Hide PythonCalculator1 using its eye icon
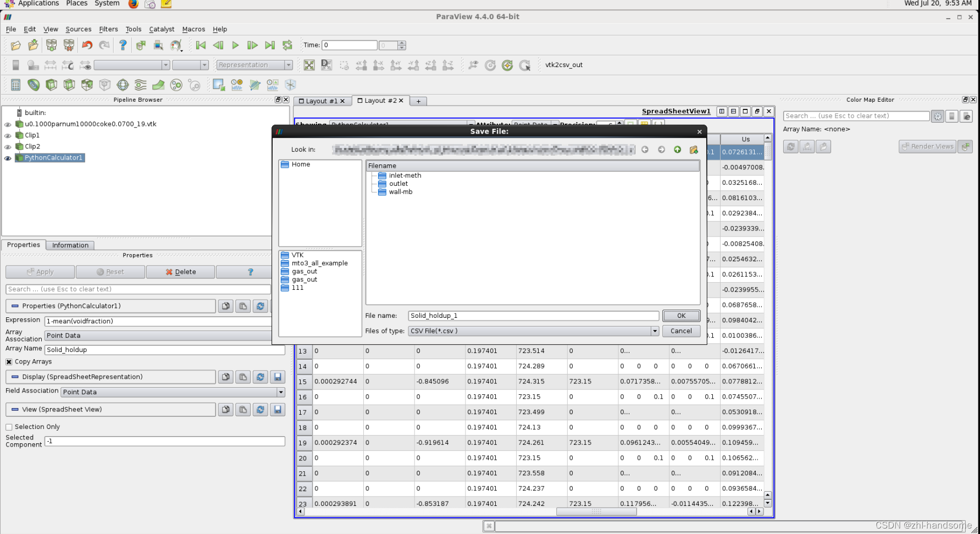 (x=8, y=158)
